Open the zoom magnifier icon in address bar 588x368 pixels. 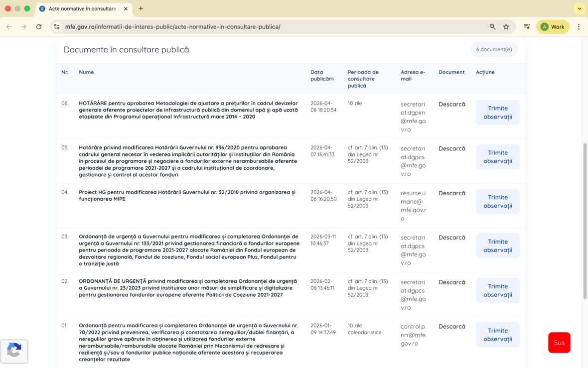point(492,27)
